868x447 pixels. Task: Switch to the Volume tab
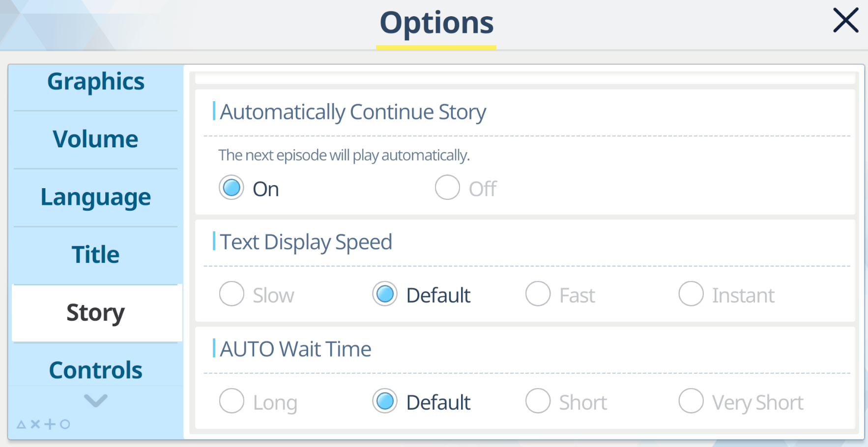pos(96,140)
